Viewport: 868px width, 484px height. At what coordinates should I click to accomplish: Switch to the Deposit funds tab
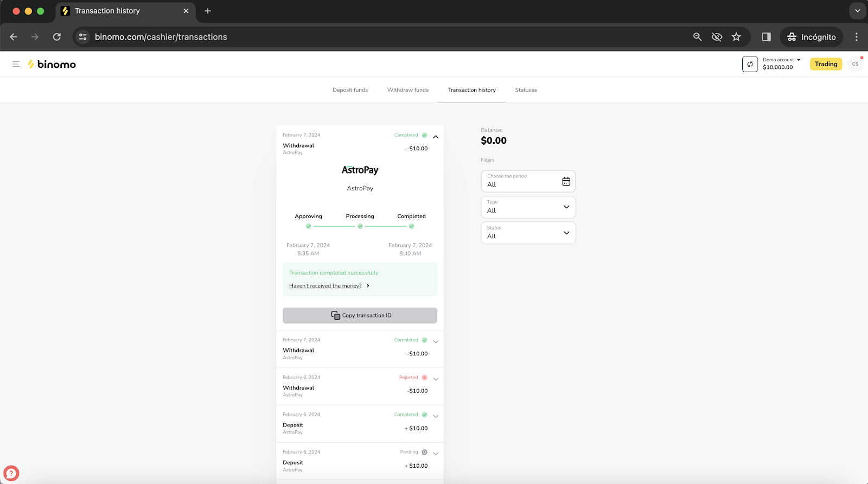[350, 90]
